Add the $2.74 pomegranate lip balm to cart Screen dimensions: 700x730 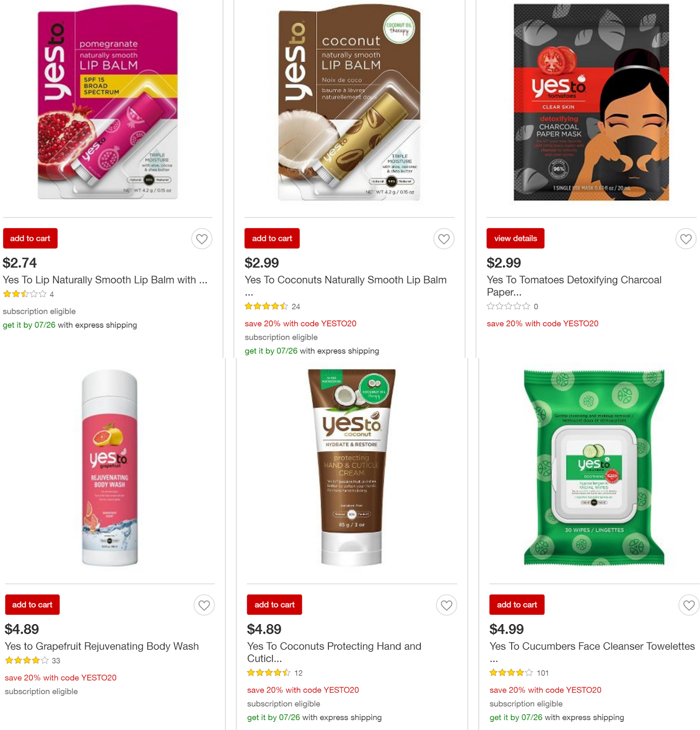30,238
